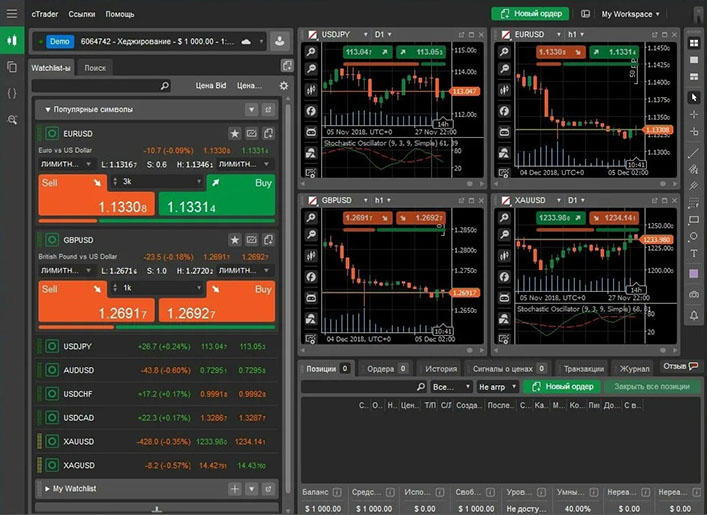
Task: Select the trend line drawing tool
Action: [694, 153]
